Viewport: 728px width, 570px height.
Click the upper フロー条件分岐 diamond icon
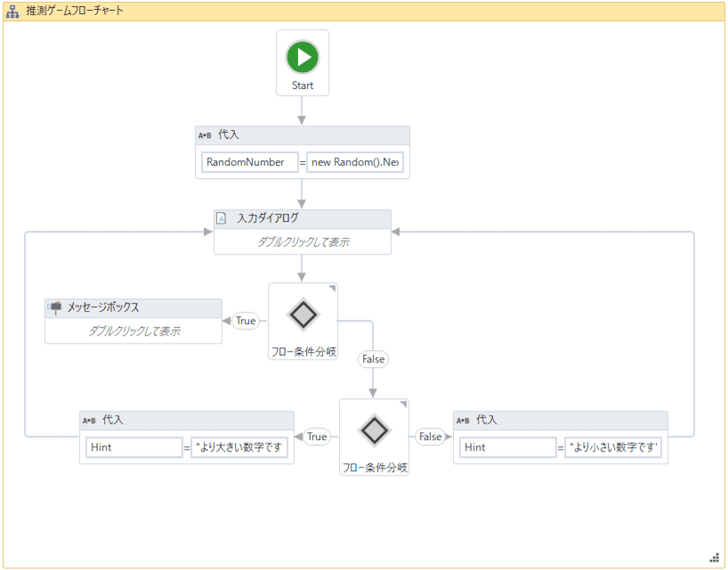(x=303, y=314)
